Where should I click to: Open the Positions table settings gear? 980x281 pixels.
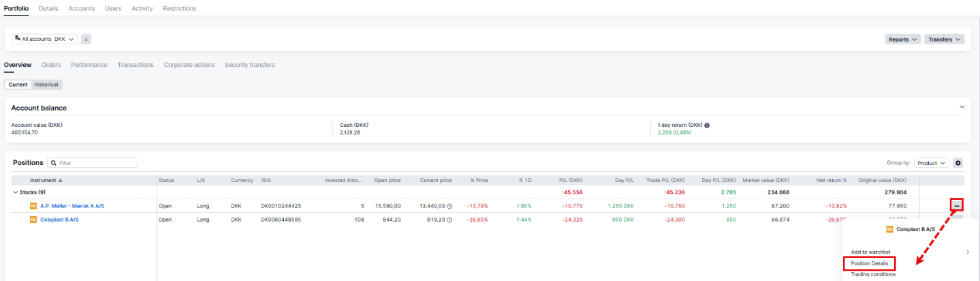pyautogui.click(x=958, y=163)
